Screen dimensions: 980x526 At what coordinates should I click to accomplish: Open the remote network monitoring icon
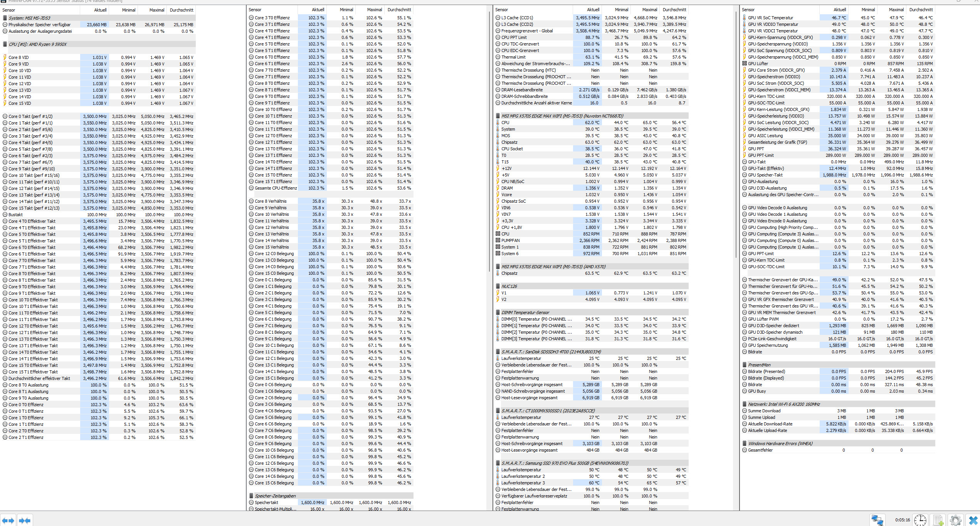(877, 520)
